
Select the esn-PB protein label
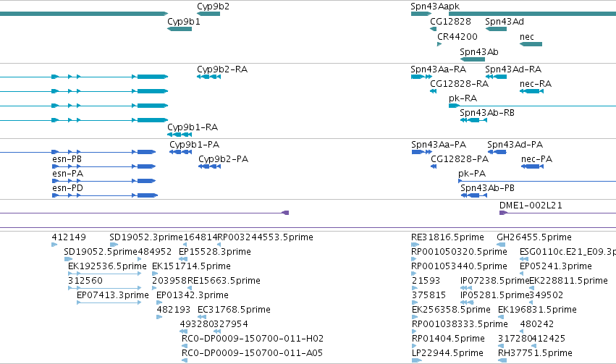click(67, 159)
